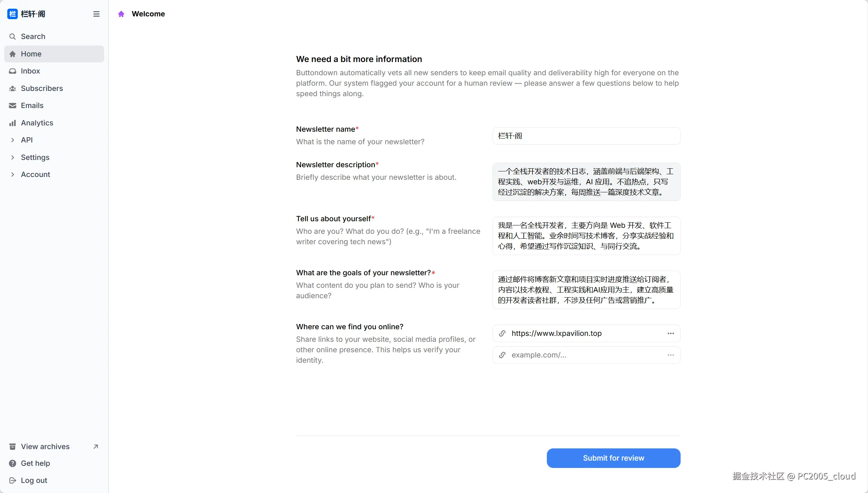Click 'Briefly describe what your newsletter is about.' hint

(376, 177)
